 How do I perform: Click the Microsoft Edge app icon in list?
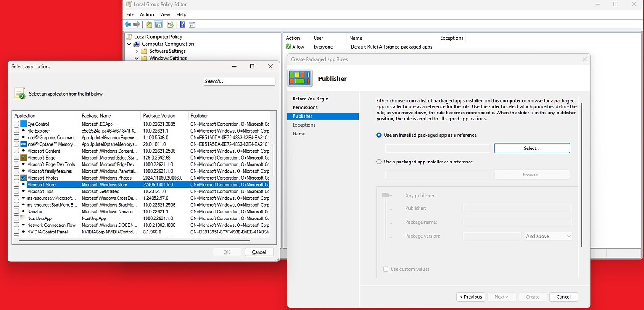click(23, 158)
